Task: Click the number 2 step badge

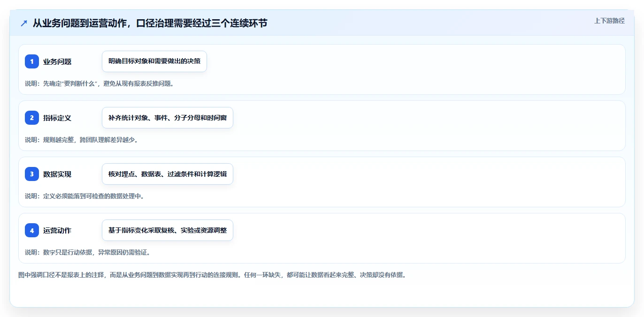Action: pos(32,118)
